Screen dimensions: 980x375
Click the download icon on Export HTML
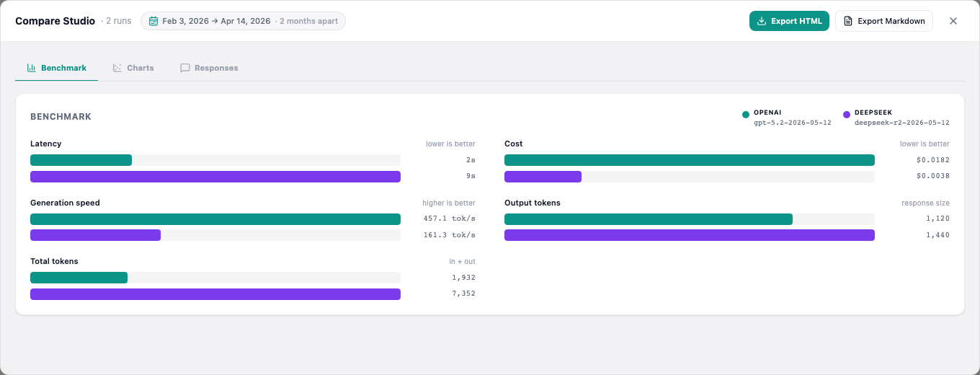coord(762,21)
